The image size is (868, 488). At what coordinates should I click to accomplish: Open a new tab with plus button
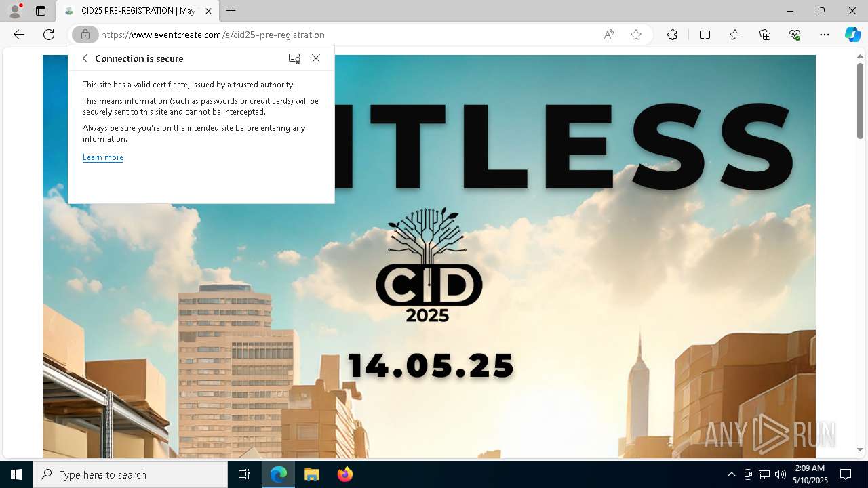click(231, 11)
